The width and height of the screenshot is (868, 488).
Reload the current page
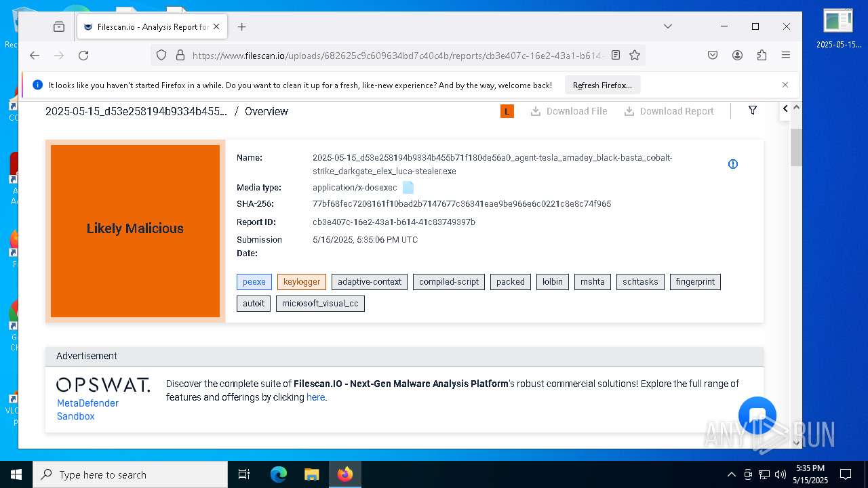click(x=83, y=56)
